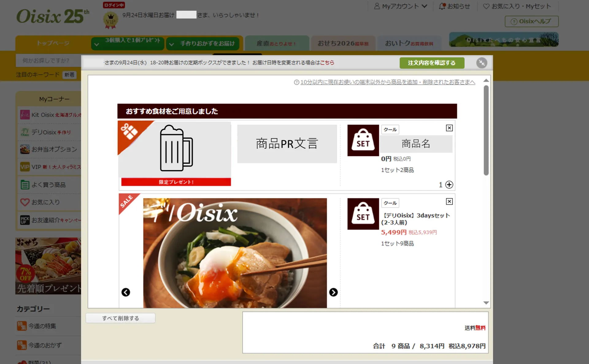Image resolution: width=589 pixels, height=364 pixels.
Task: Click the SET bag icon for 商品名
Action: click(363, 140)
